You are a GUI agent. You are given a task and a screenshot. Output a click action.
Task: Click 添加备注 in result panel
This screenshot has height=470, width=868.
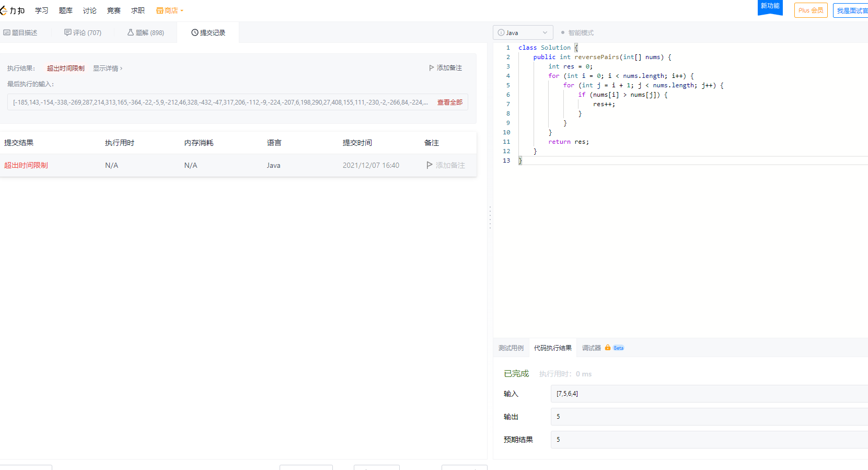[445, 68]
